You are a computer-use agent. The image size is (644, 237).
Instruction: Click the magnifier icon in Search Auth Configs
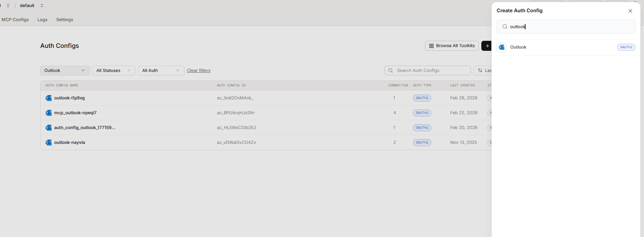[391, 70]
